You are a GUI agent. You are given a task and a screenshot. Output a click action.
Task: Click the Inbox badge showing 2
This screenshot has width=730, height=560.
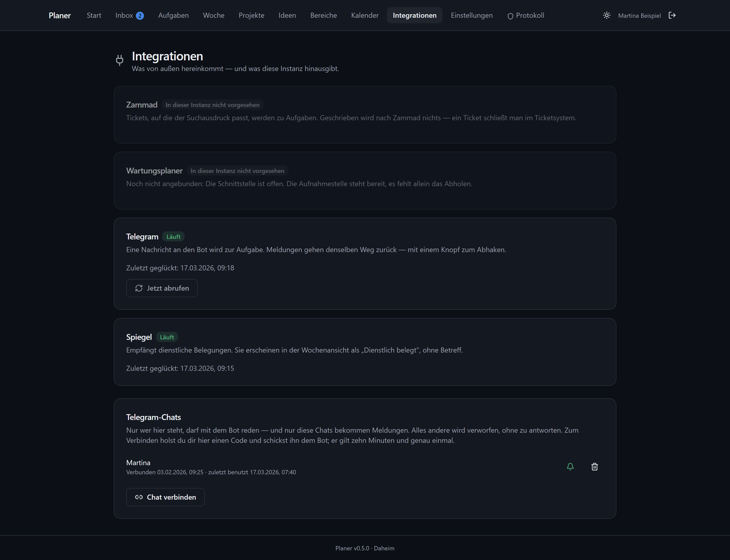coord(140,16)
